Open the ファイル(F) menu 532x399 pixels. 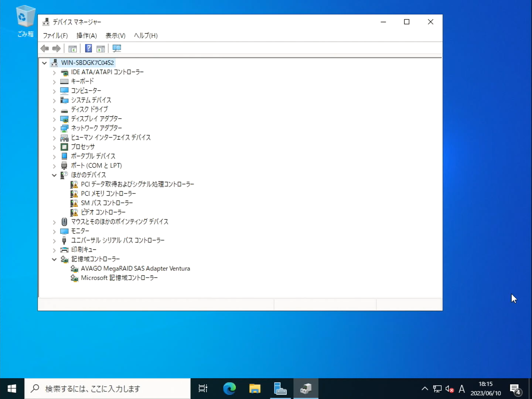[x=55, y=35]
